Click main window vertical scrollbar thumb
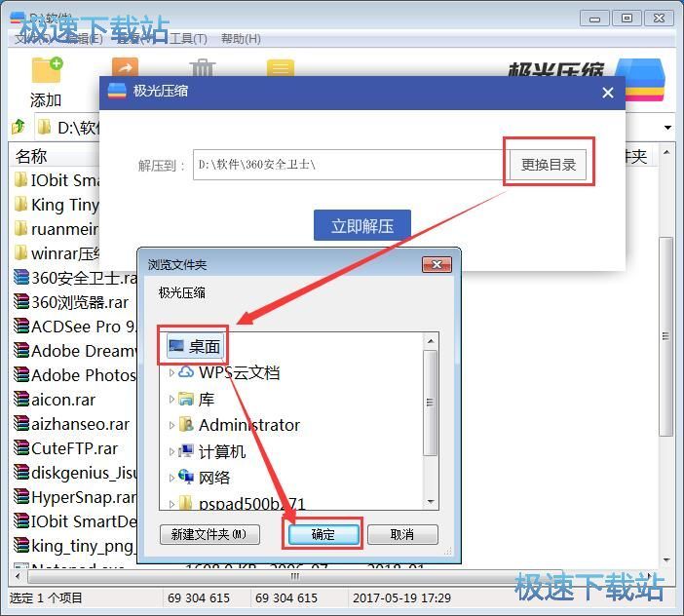 click(665, 336)
